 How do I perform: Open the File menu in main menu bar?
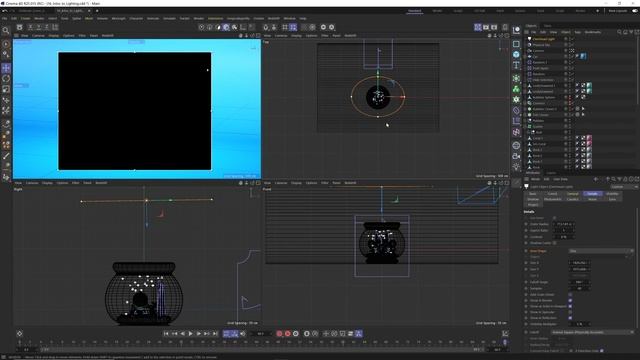(x=4, y=18)
